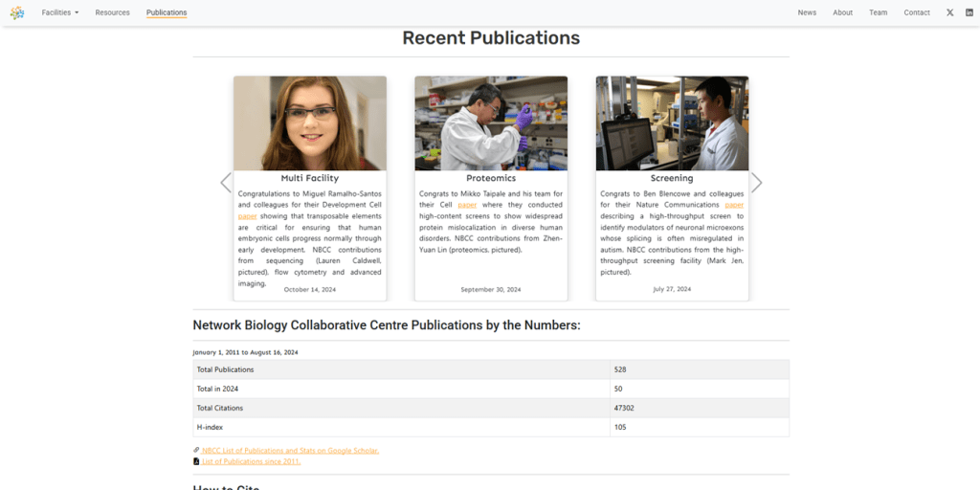Open paper link in Proteomics card
980x490 pixels.
tap(467, 205)
